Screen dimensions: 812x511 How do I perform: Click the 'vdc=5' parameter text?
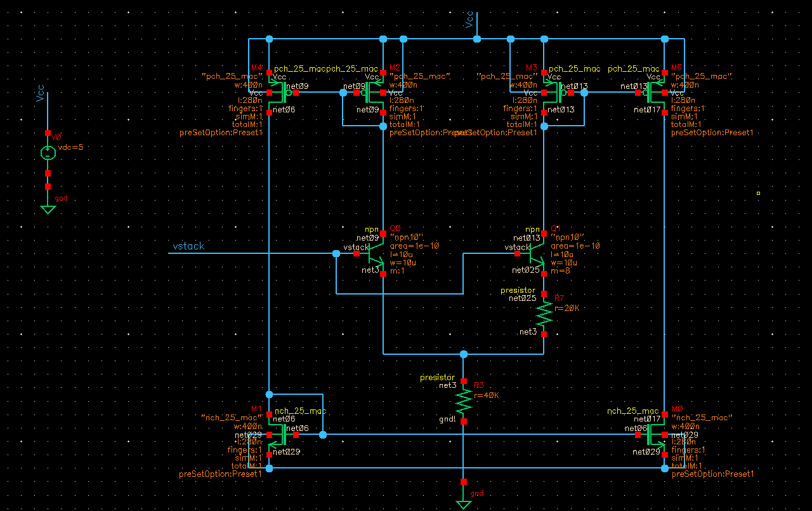(x=70, y=147)
